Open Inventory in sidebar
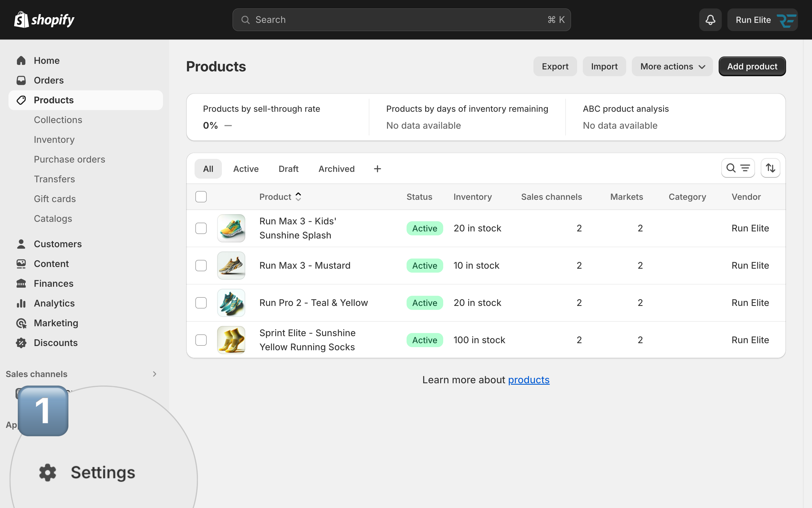 pyautogui.click(x=54, y=140)
